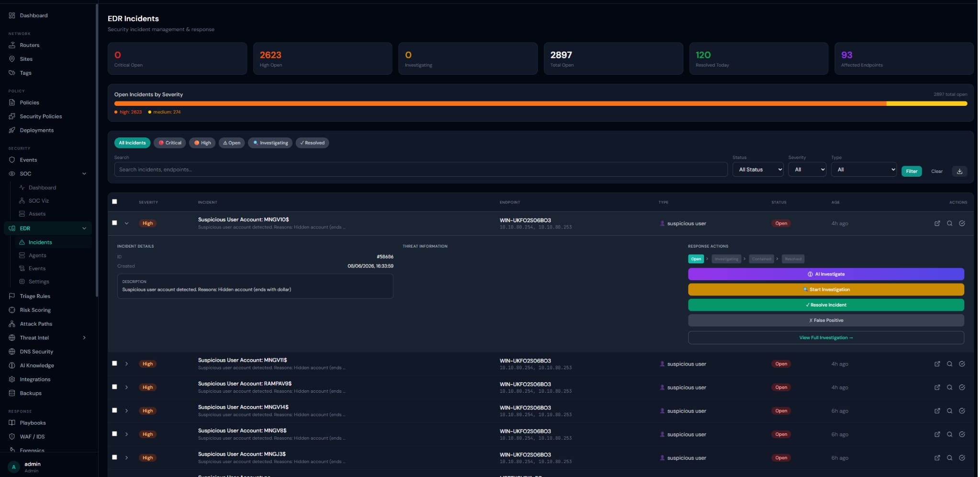Click the Assets icon under SOC
Image resolution: width=980 pixels, height=477 pixels.
(x=22, y=214)
